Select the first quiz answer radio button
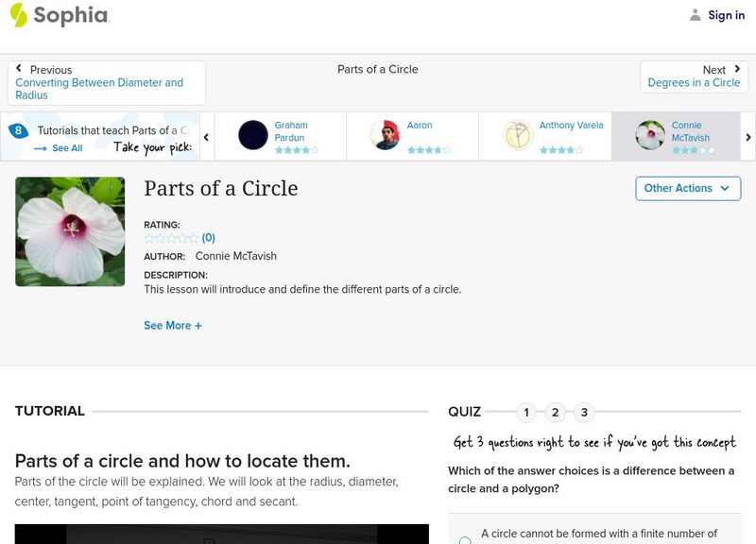Image resolution: width=756 pixels, height=544 pixels. click(x=465, y=540)
